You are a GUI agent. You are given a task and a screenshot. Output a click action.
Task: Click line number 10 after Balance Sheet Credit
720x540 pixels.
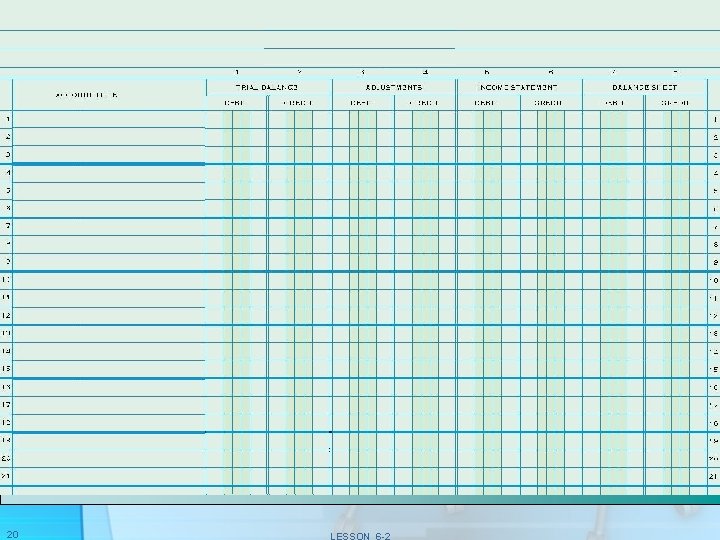pyautogui.click(x=714, y=280)
